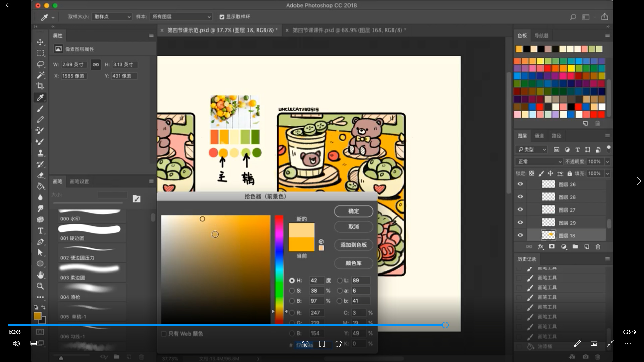This screenshot has height=362, width=644.
Task: Switch to the 画笔设置 tab
Action: tap(79, 181)
